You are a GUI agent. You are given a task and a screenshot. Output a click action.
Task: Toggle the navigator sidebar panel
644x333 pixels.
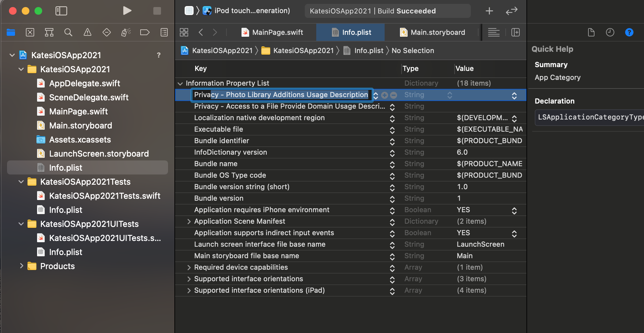pos(61,11)
